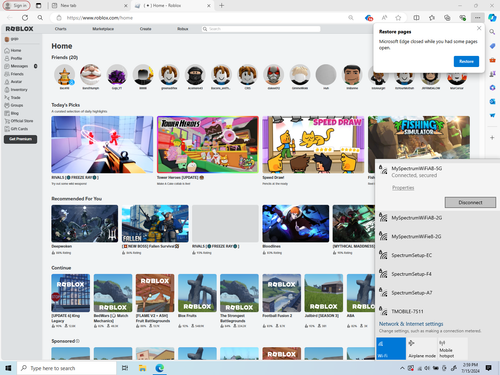Open Edge Settings and more menu
The width and height of the screenshot is (500, 375).
[478, 18]
